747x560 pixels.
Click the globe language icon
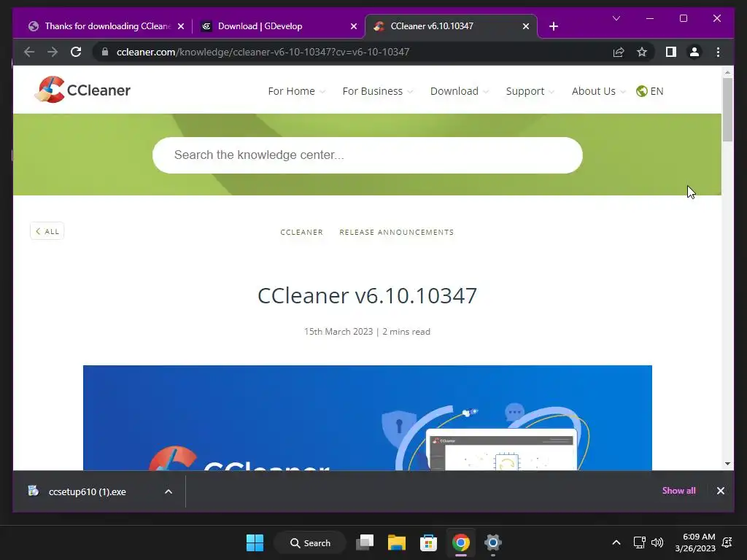pyautogui.click(x=641, y=91)
